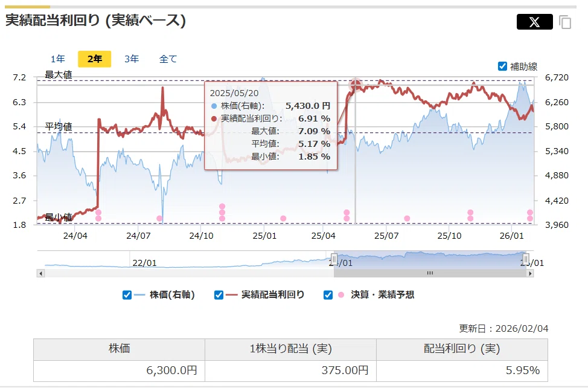Click the 株価(右軸) legend label
Screen dimensions: 588x388
tap(172, 295)
